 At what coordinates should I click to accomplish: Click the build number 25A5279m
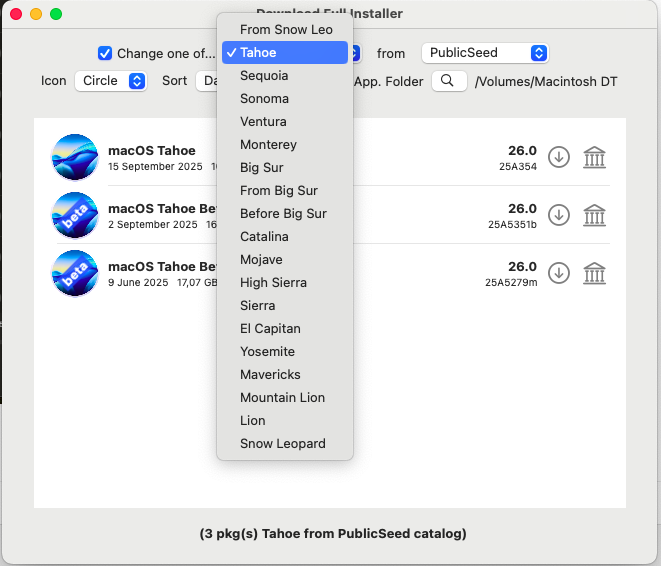coord(511,282)
